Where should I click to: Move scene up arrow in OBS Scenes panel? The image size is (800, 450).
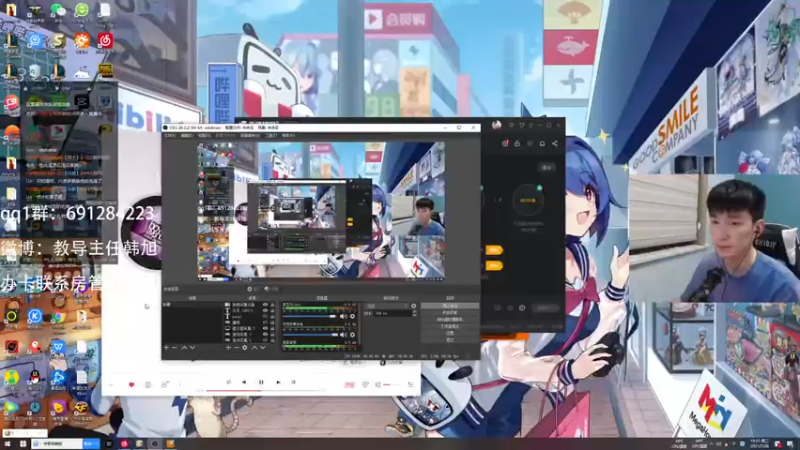pyautogui.click(x=184, y=347)
